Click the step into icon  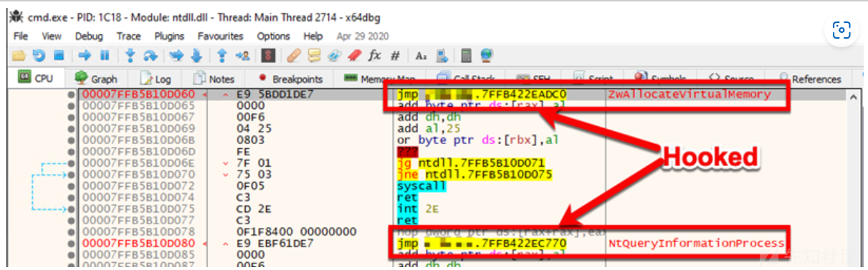(x=130, y=55)
